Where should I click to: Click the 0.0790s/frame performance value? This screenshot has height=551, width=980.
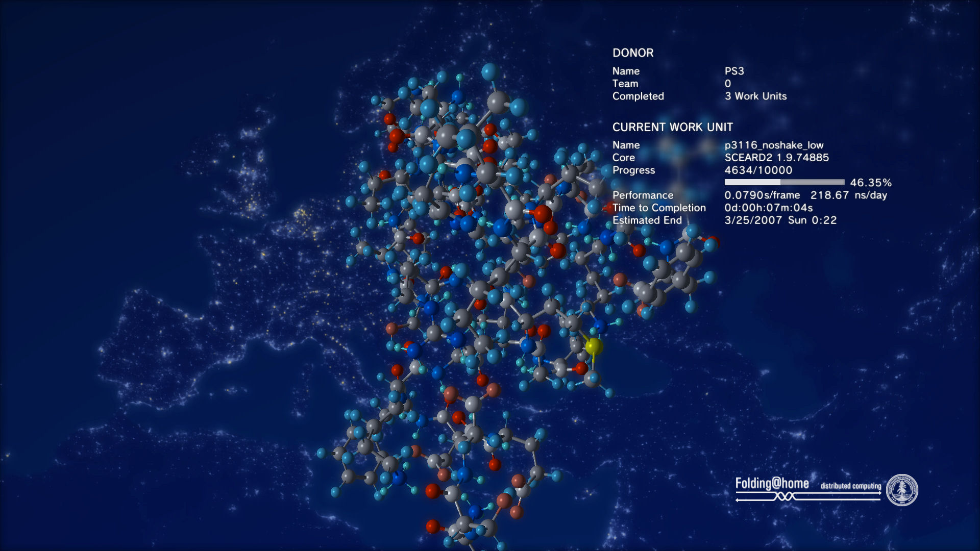(x=762, y=195)
